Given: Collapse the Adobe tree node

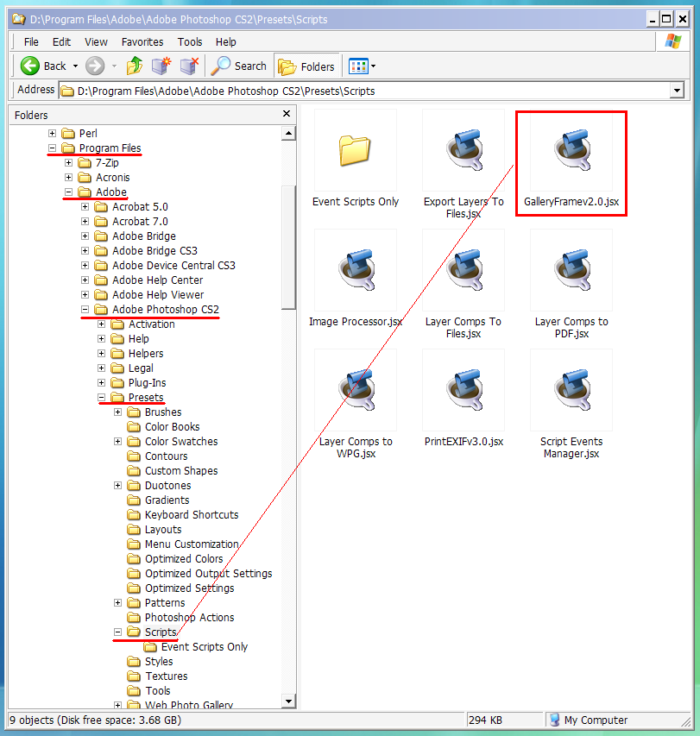Looking at the screenshot, I should point(68,192).
